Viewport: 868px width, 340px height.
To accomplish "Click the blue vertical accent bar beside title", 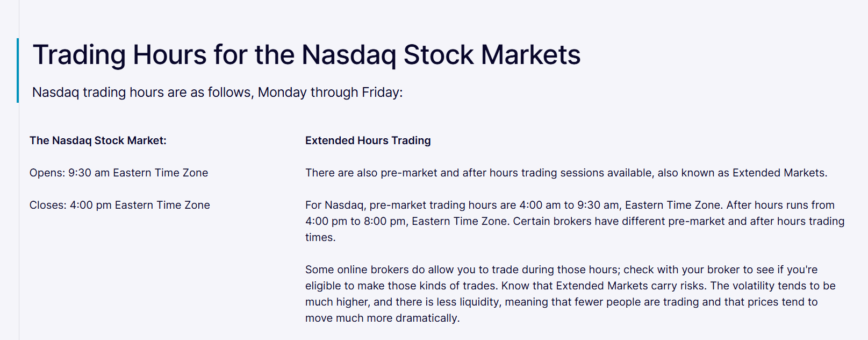I will [x=18, y=70].
